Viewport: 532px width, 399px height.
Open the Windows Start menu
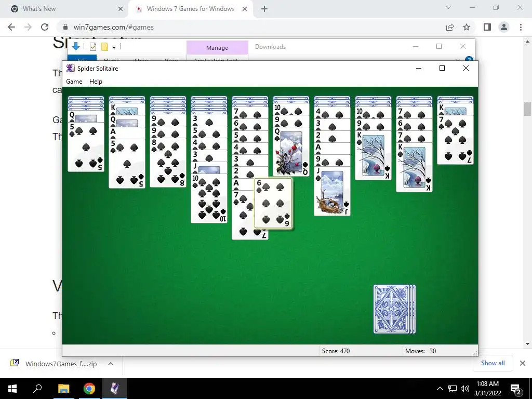(12, 389)
